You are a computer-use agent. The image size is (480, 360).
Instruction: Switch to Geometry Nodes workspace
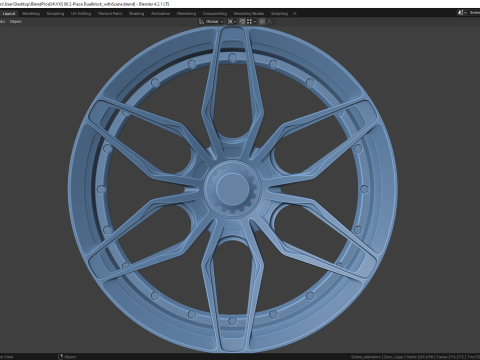(249, 14)
